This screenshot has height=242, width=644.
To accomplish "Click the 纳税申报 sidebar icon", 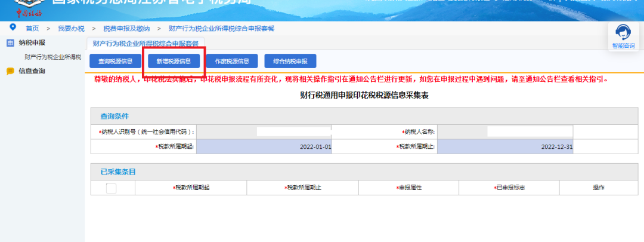I will pos(10,43).
